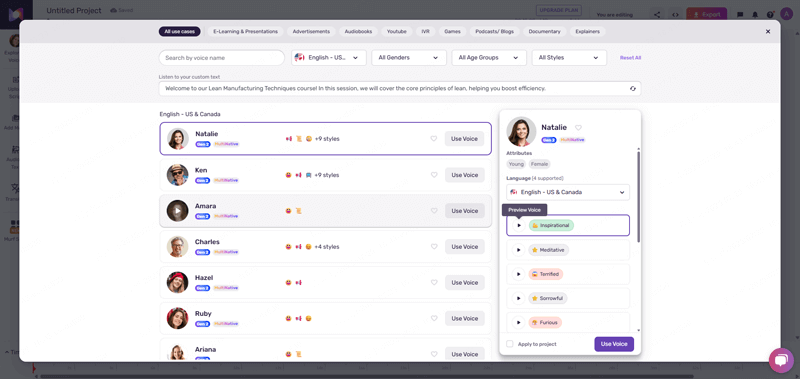Favorite the Ken voice heart icon

[x=434, y=175]
